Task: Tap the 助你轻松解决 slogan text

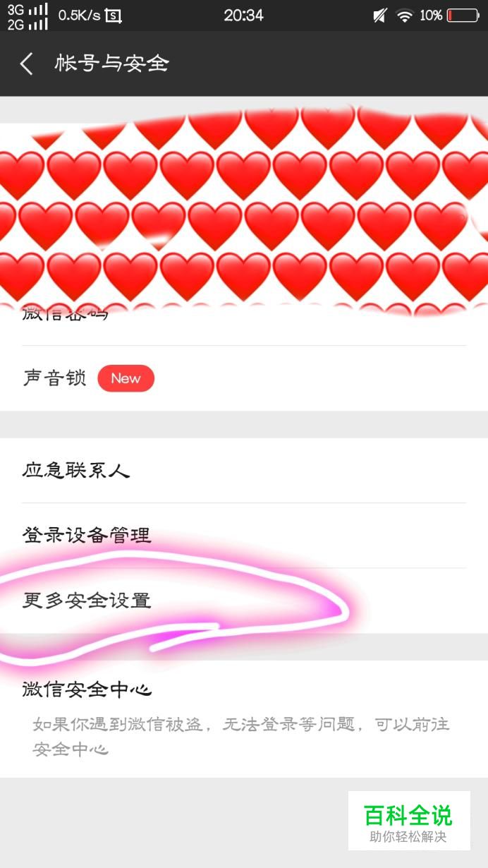Action: pos(408,838)
